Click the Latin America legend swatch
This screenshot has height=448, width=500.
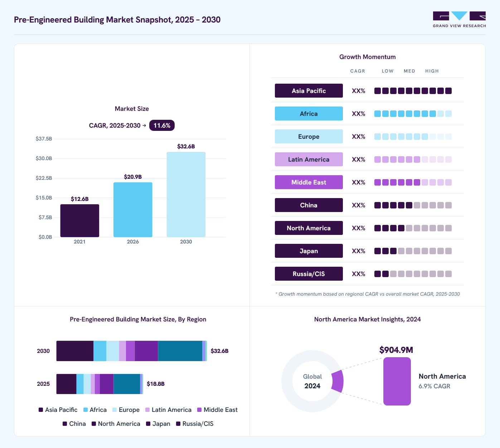click(x=147, y=410)
